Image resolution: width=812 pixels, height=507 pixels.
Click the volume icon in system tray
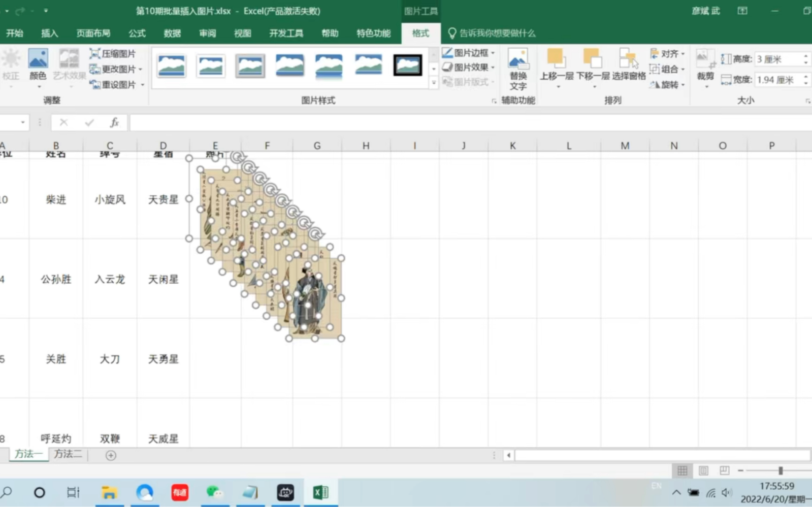click(727, 492)
